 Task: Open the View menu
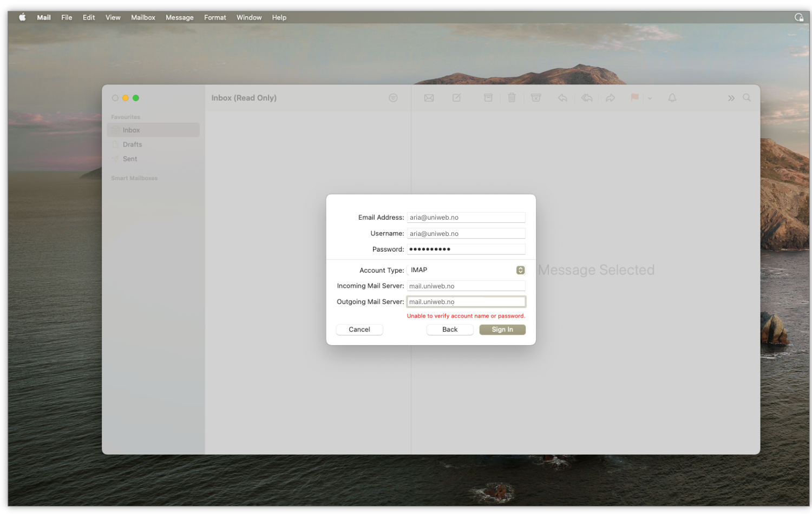pyautogui.click(x=113, y=17)
